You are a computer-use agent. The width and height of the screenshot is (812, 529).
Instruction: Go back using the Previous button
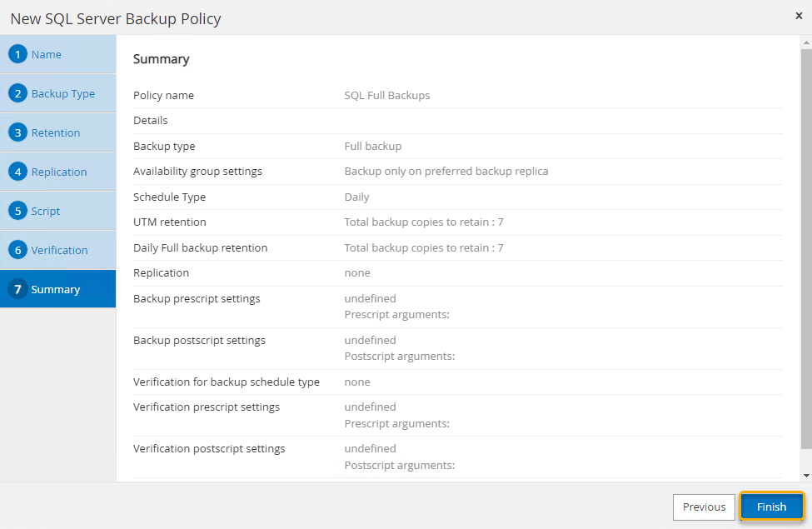click(704, 507)
